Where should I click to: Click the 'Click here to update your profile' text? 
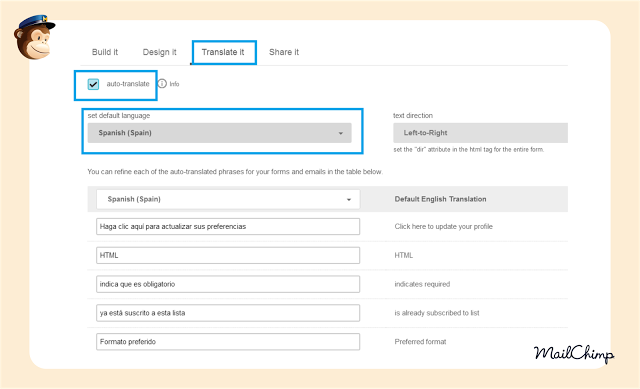pyautogui.click(x=444, y=227)
